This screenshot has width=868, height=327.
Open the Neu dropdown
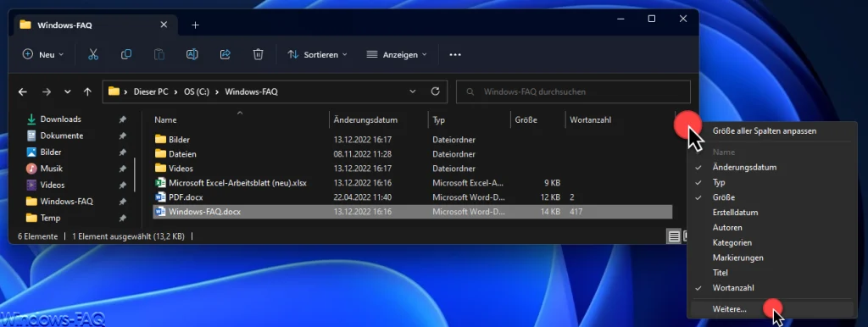[x=43, y=54]
